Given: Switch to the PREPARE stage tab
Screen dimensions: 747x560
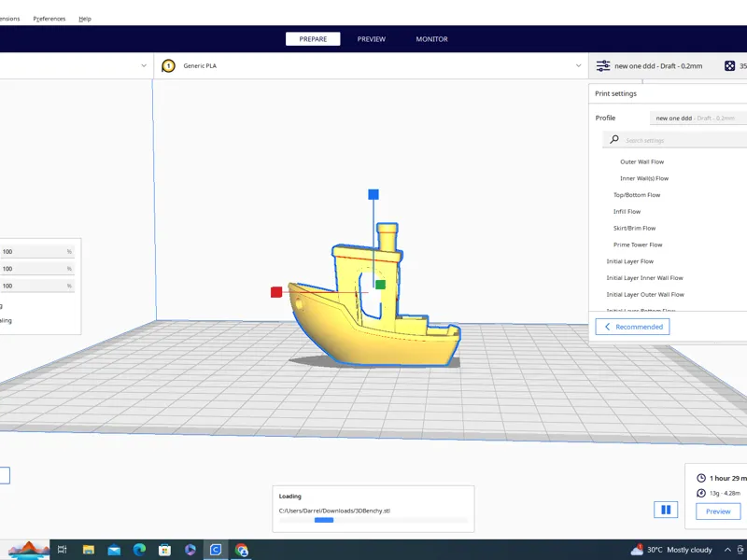Looking at the screenshot, I should [313, 39].
